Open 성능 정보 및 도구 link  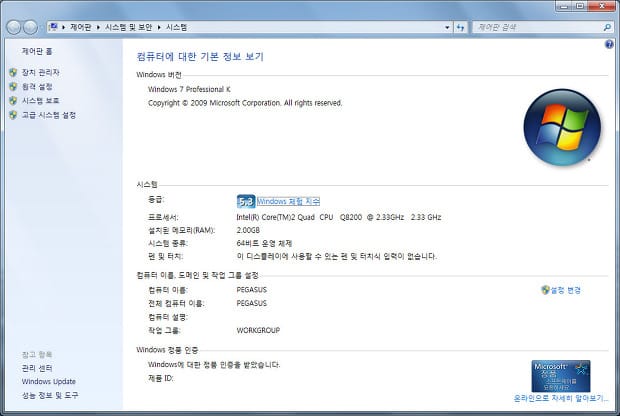tap(50, 395)
